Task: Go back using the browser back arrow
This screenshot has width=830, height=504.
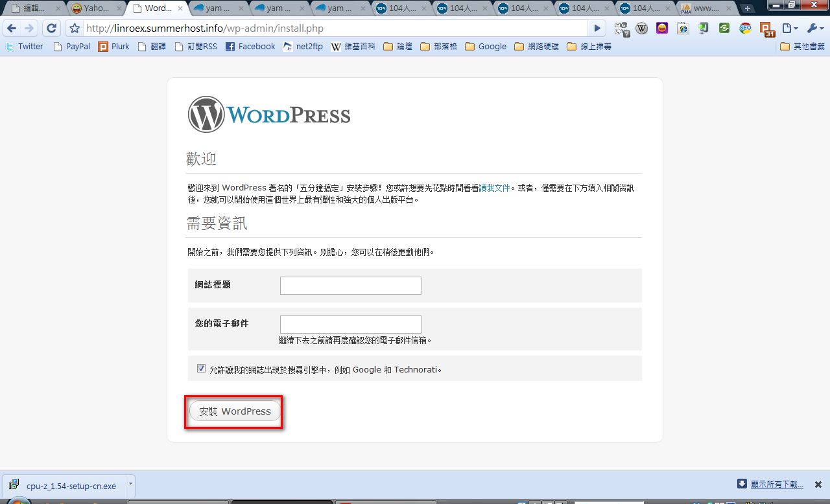Action: [x=11, y=29]
